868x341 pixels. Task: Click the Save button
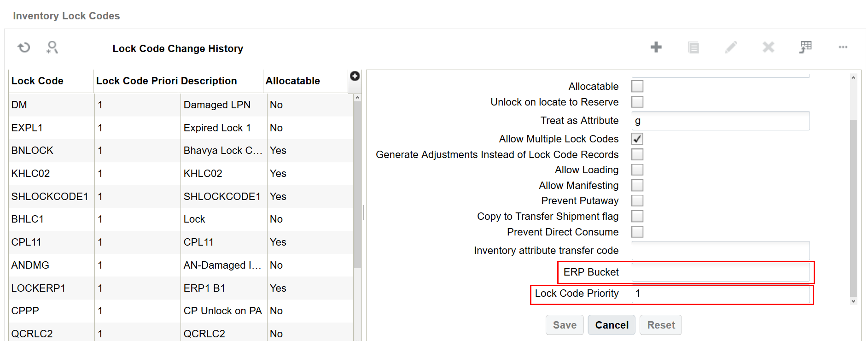coord(565,325)
